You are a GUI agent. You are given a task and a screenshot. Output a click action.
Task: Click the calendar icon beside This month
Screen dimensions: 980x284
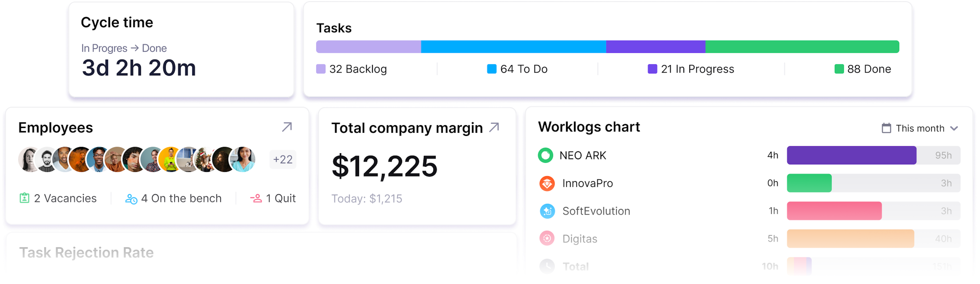(886, 128)
